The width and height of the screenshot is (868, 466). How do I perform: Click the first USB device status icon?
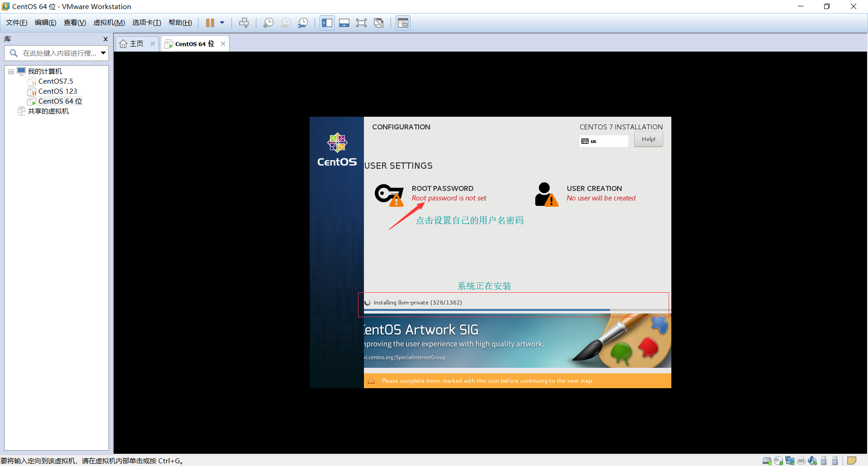point(824,461)
